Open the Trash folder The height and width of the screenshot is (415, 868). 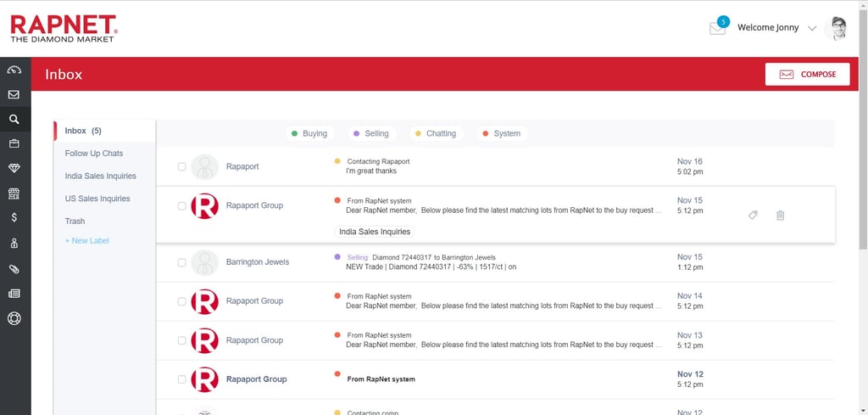pyautogui.click(x=75, y=222)
